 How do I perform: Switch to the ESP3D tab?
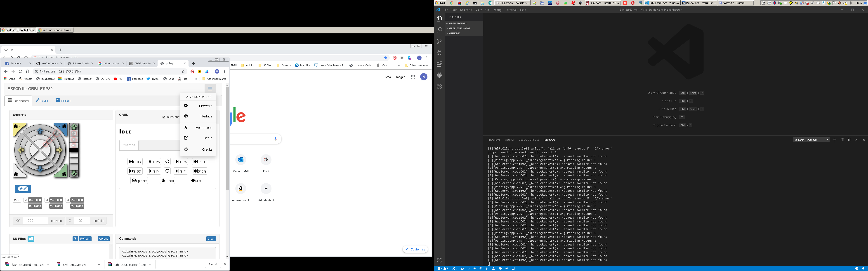coord(63,101)
